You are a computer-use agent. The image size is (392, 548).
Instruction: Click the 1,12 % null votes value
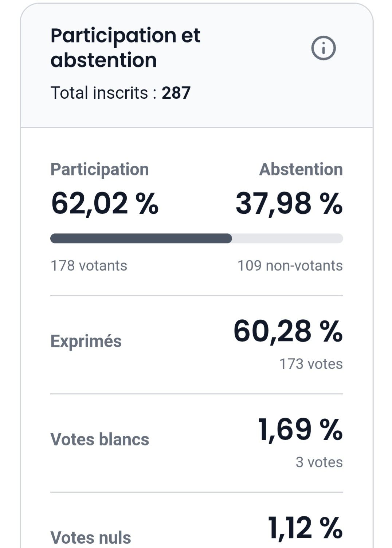pyautogui.click(x=305, y=528)
